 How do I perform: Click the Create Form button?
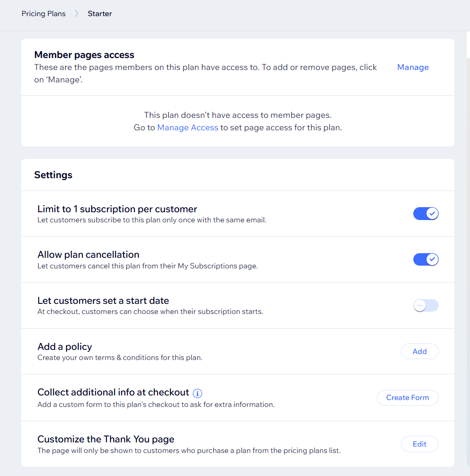pos(407,398)
